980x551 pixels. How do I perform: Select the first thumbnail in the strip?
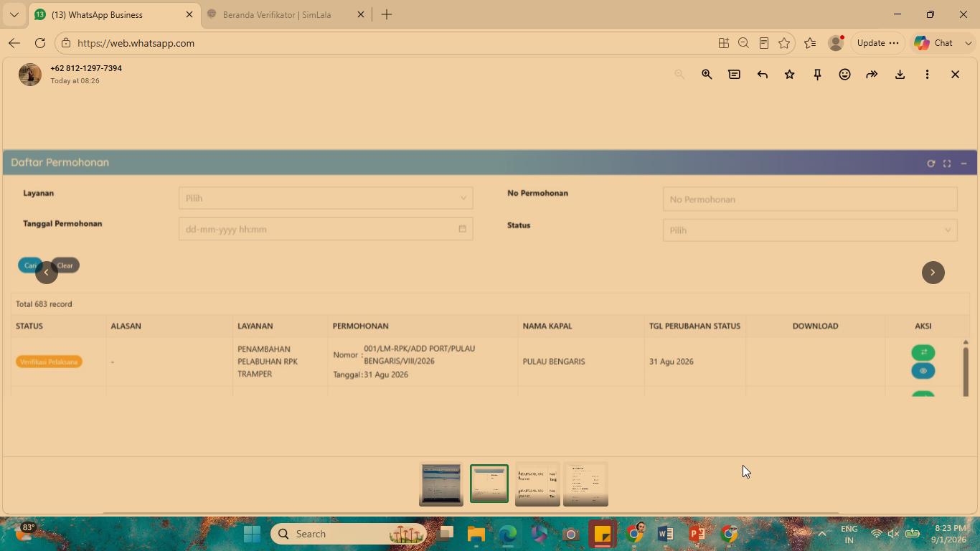click(441, 484)
